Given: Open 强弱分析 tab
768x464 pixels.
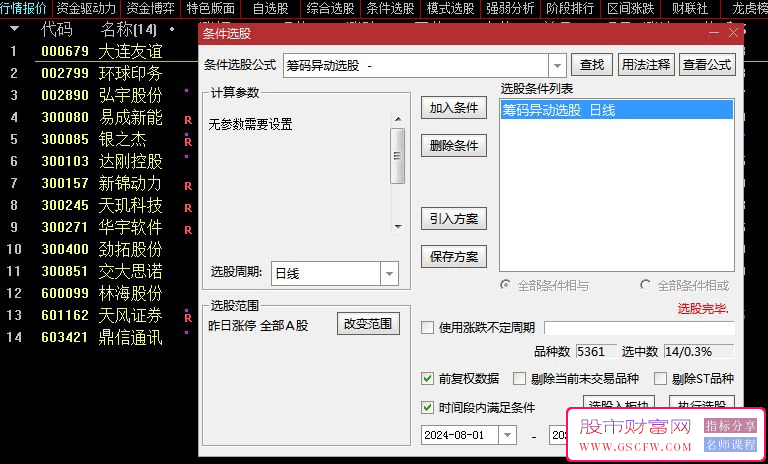Looking at the screenshot, I should pyautogui.click(x=510, y=8).
